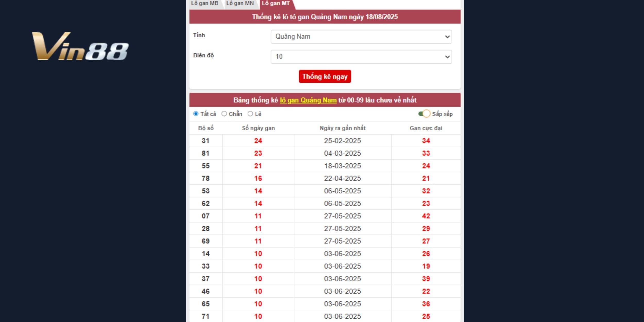The image size is (644, 322).
Task: Follow the lô gan Quảng Nam link
Action: click(x=308, y=100)
